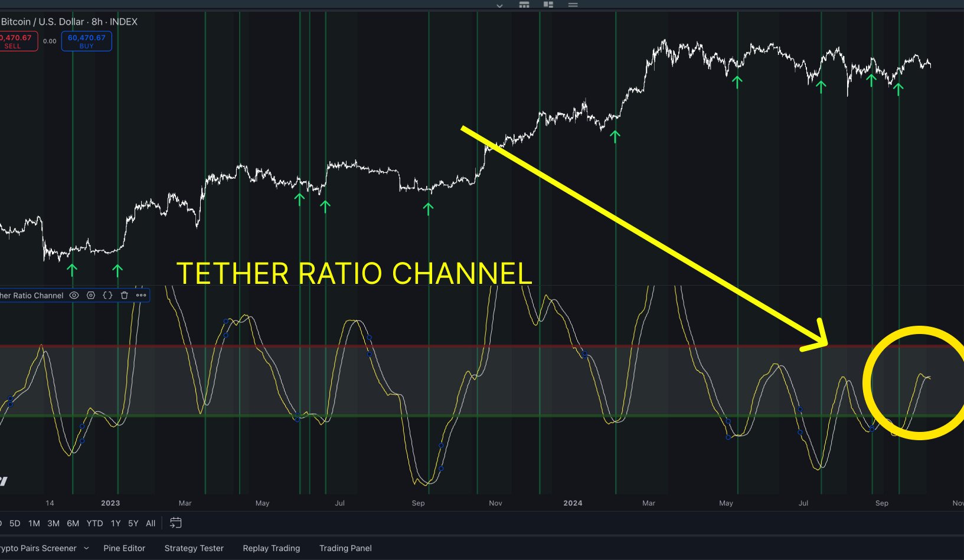Screen dimensions: 964x560
Task: Remove Tether Ratio Channel with trash icon
Action: [x=124, y=295]
